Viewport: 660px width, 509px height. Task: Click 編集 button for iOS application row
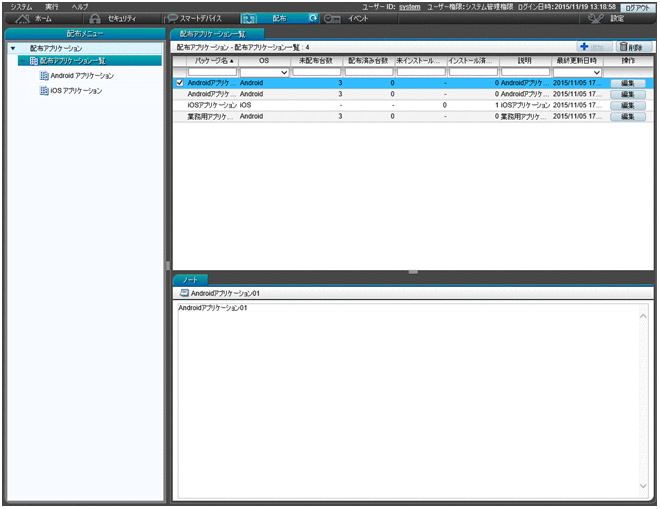[627, 105]
